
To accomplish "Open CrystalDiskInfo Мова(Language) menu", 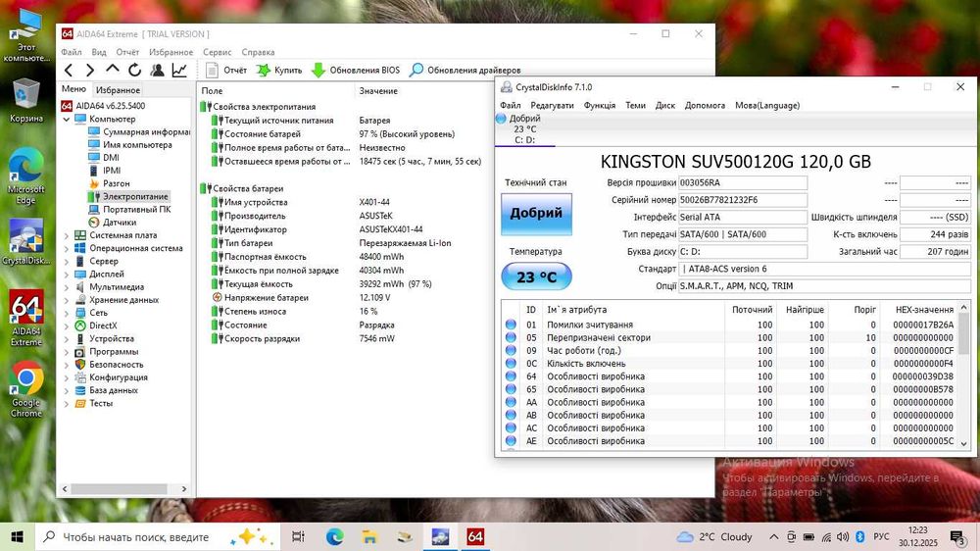I will pos(767,105).
